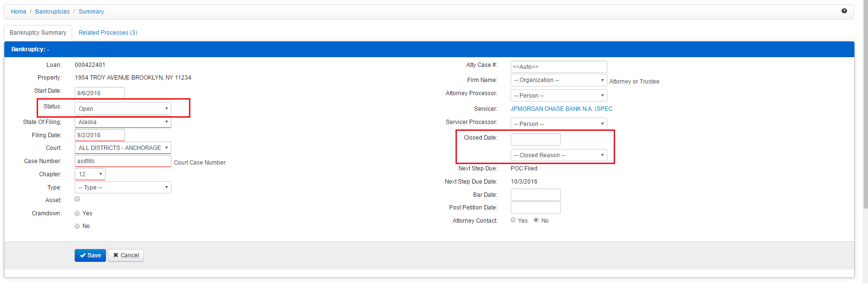The width and height of the screenshot is (868, 294).
Task: Change State Of Filing dropdown from Alaska
Action: point(123,122)
